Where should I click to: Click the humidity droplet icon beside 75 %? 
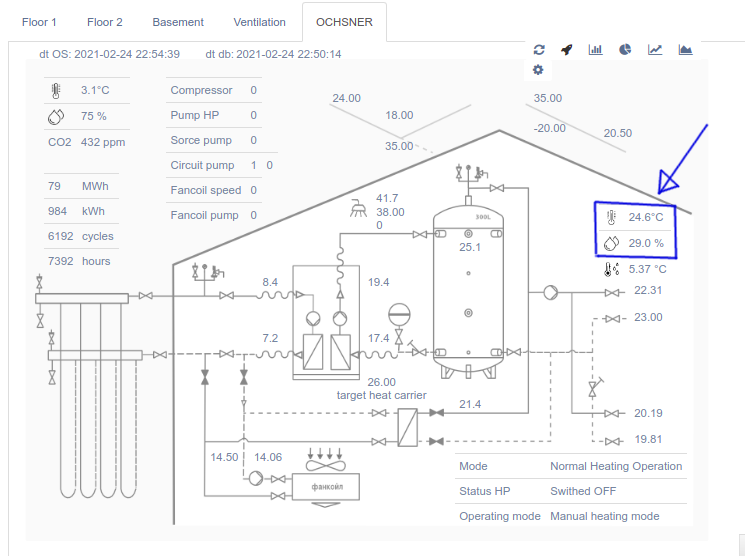coord(56,116)
